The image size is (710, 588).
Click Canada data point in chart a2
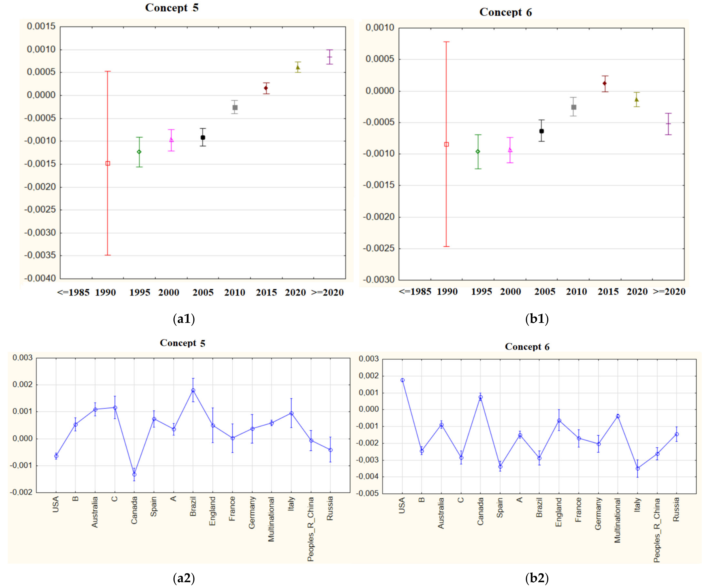134,474
